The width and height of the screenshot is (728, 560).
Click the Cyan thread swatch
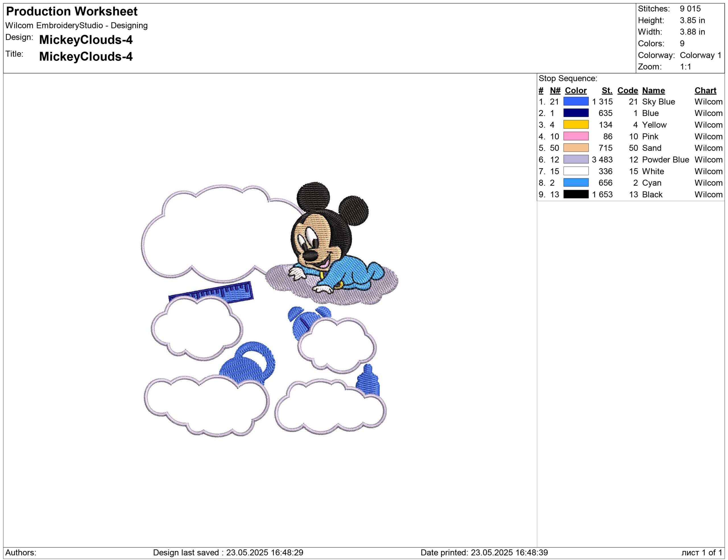(576, 182)
